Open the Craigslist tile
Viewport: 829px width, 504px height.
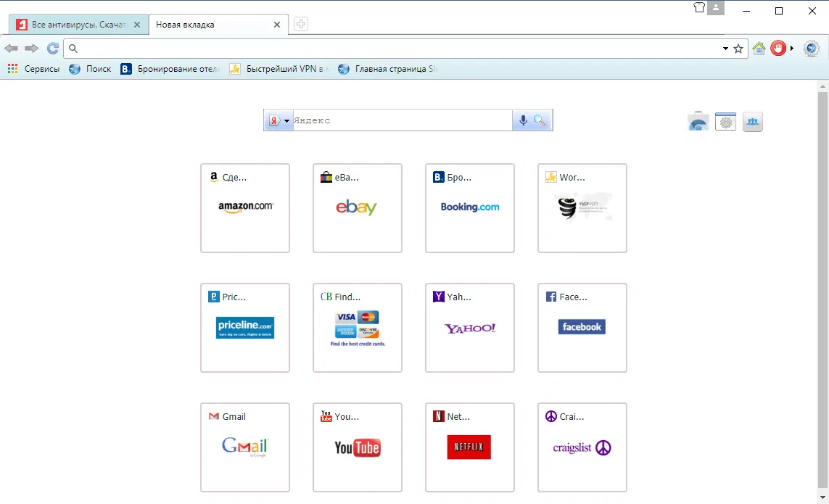[582, 447]
